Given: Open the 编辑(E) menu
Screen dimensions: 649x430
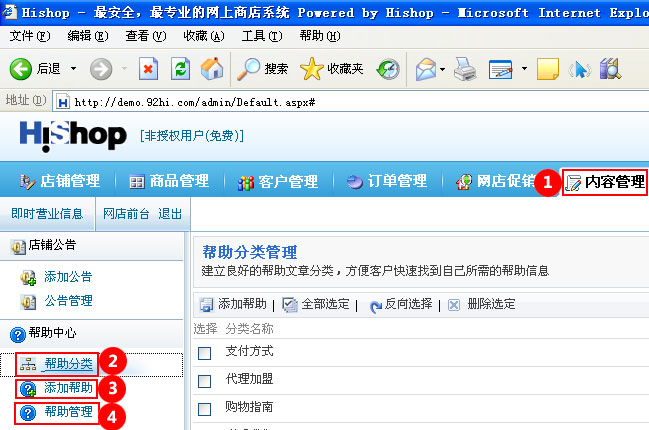Looking at the screenshot, I should [88, 36].
